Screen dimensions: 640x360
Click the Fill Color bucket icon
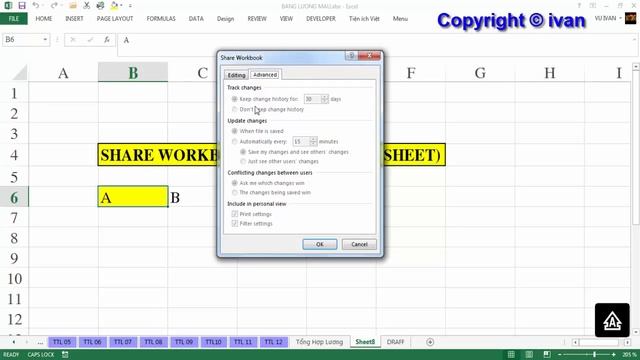pos(114,5)
